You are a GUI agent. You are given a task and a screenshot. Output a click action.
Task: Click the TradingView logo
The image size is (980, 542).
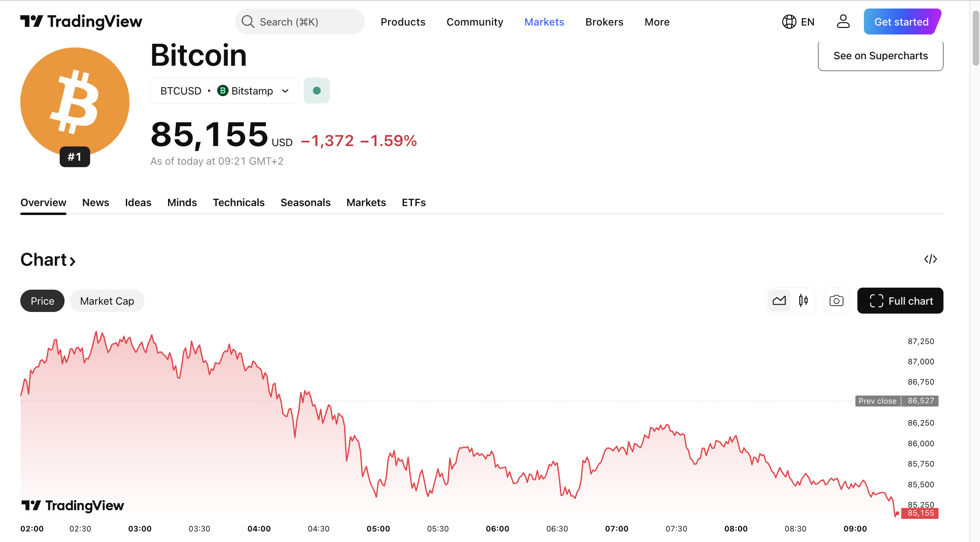click(81, 22)
